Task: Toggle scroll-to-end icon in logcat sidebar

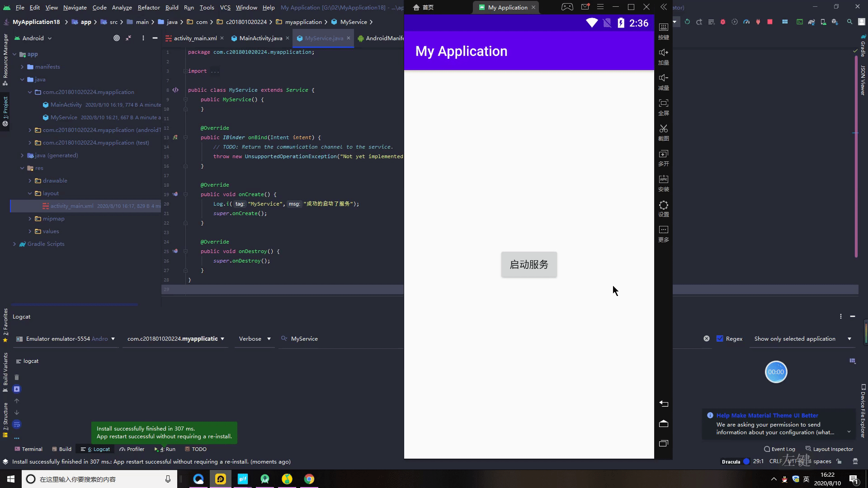Action: click(17, 389)
